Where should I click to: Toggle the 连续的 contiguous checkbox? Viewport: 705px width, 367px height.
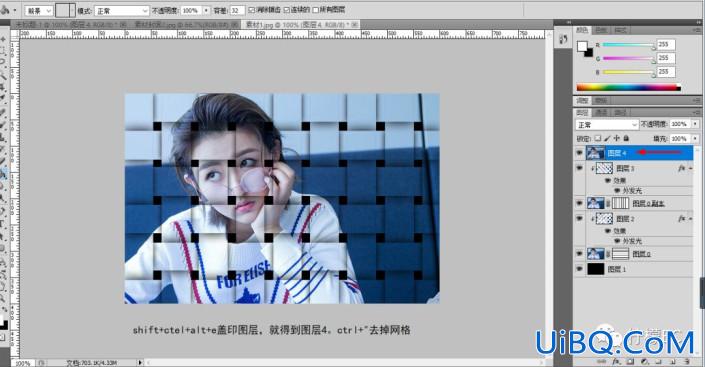286,9
